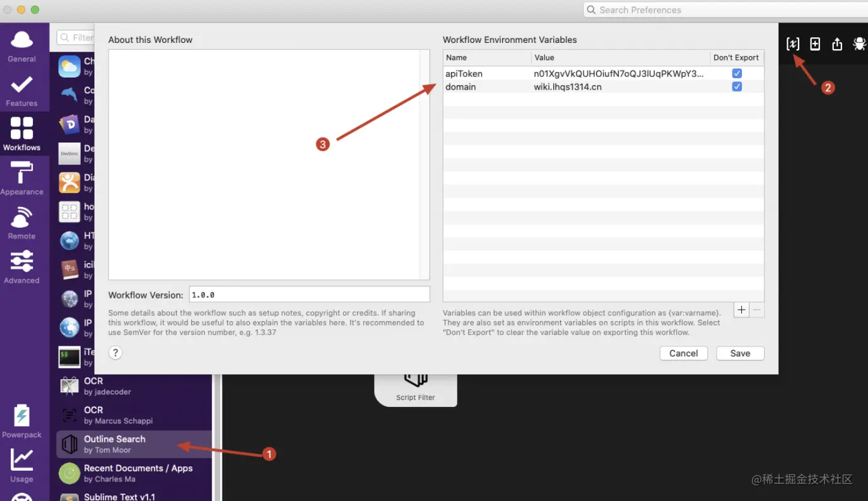Click the export workflow share icon
Viewport: 868px width, 501px height.
837,44
